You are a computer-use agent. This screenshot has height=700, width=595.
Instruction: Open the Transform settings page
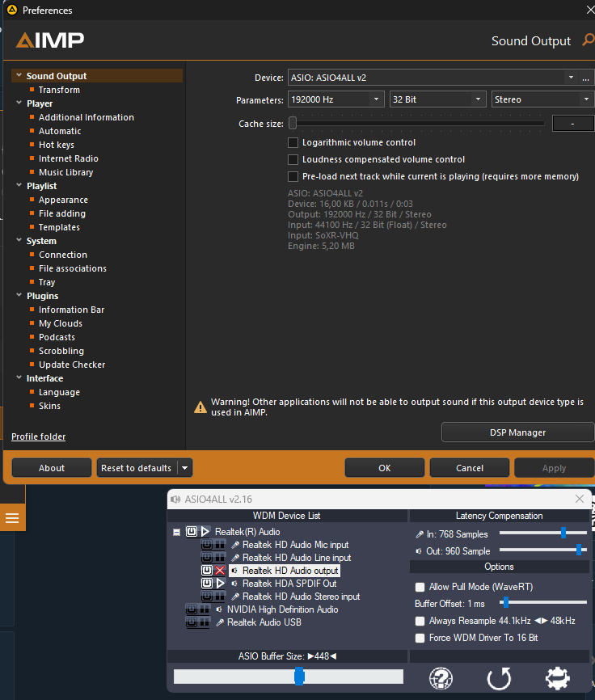[x=59, y=90]
